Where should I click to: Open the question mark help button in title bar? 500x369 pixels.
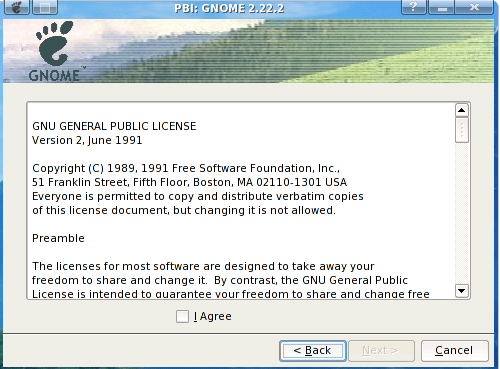(x=414, y=7)
